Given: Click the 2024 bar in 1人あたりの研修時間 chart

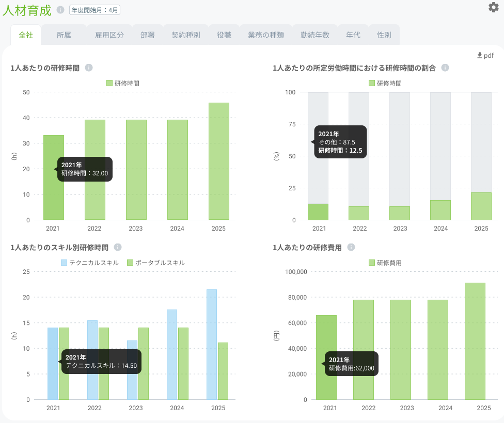Looking at the screenshot, I should tap(178, 170).
